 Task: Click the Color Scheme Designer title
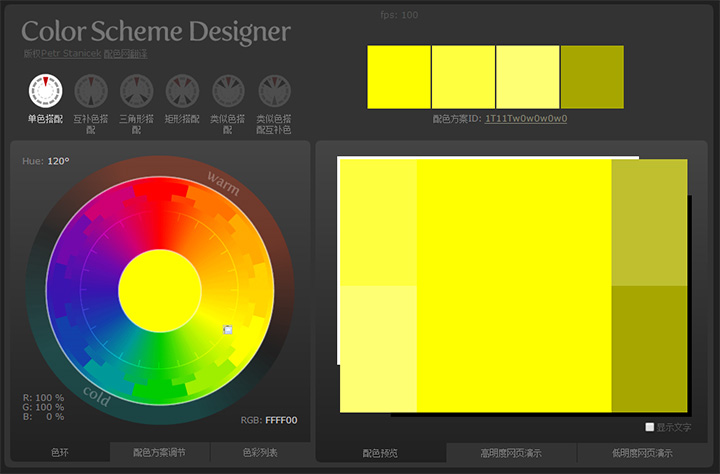tap(156, 31)
